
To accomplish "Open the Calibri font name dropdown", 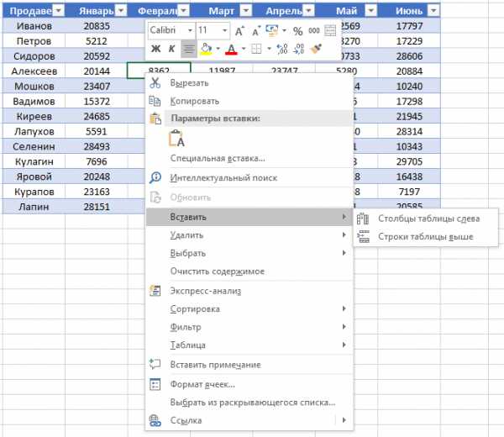I will point(190,30).
